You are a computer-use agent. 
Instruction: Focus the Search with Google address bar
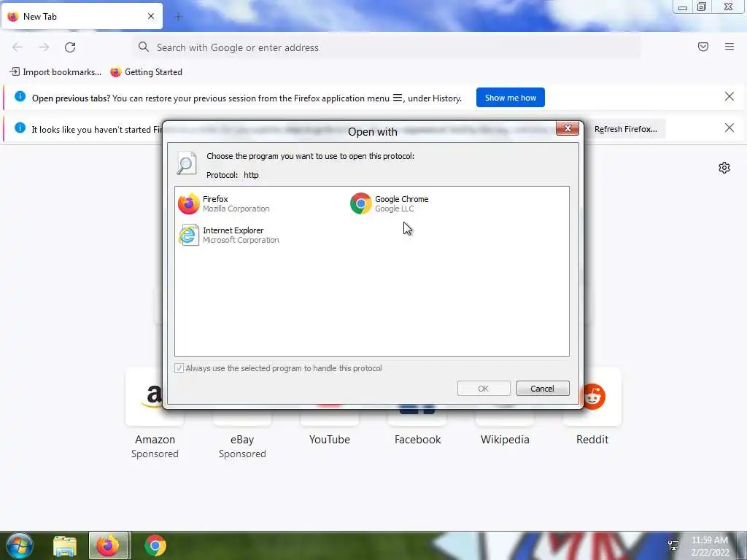386,47
